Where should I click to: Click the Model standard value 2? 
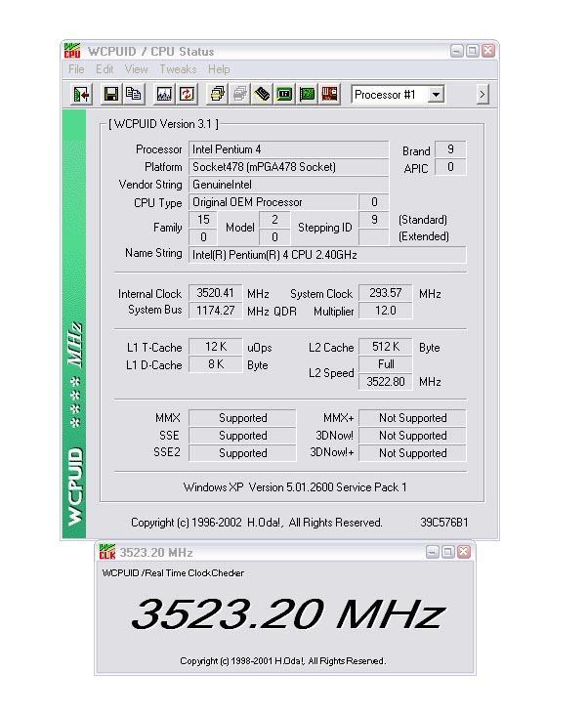(274, 220)
